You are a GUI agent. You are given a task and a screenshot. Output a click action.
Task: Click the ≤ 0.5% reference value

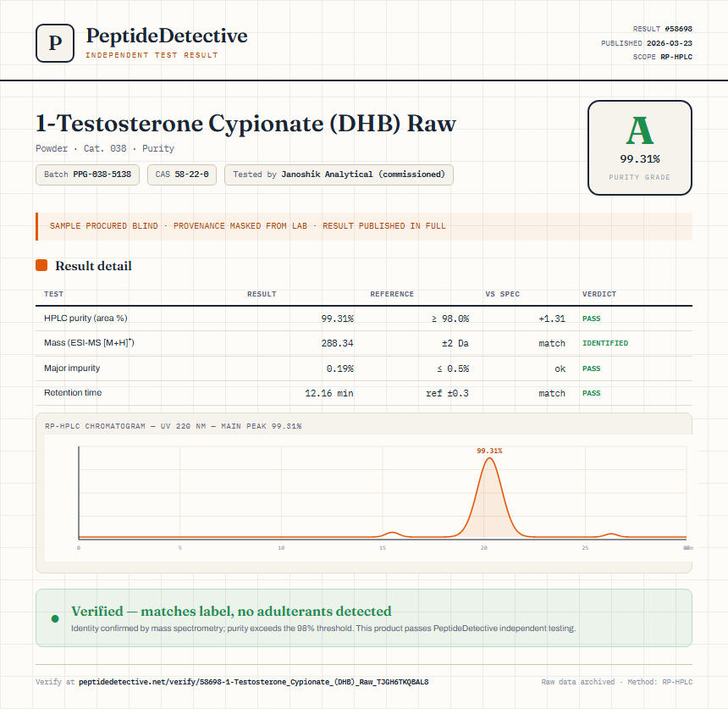[453, 368]
